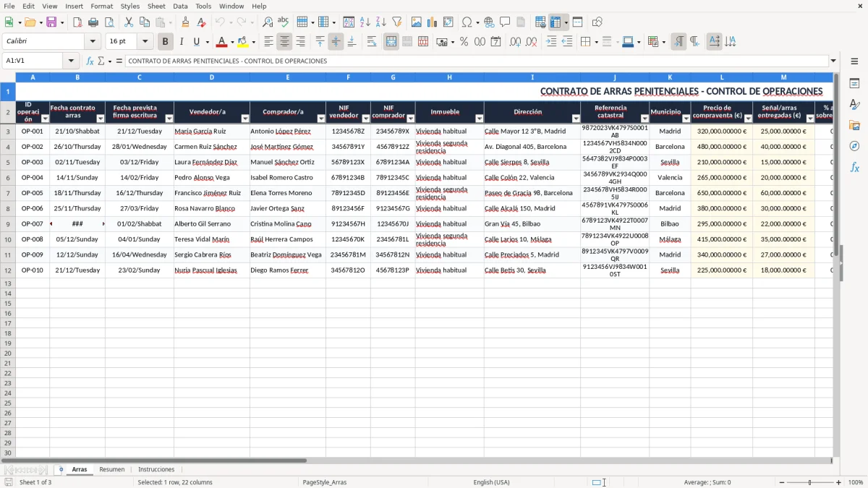This screenshot has width=868, height=488.
Task: Open the Municipio column filter dropdown
Action: coord(686,119)
